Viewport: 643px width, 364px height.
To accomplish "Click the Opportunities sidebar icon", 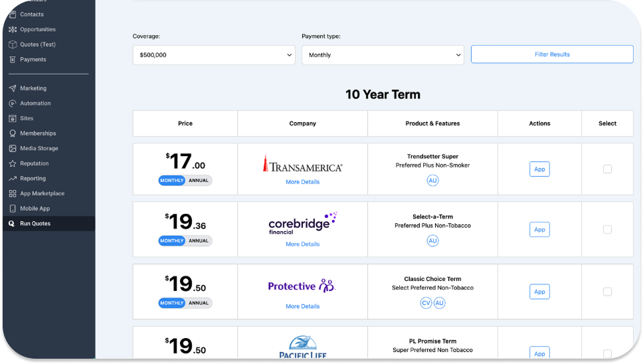I will tap(13, 29).
